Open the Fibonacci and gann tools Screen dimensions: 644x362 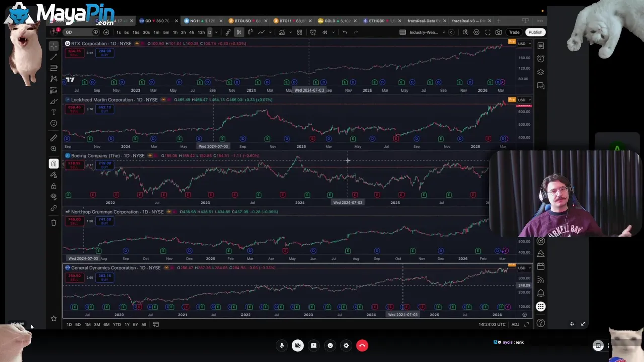pyautogui.click(x=54, y=68)
